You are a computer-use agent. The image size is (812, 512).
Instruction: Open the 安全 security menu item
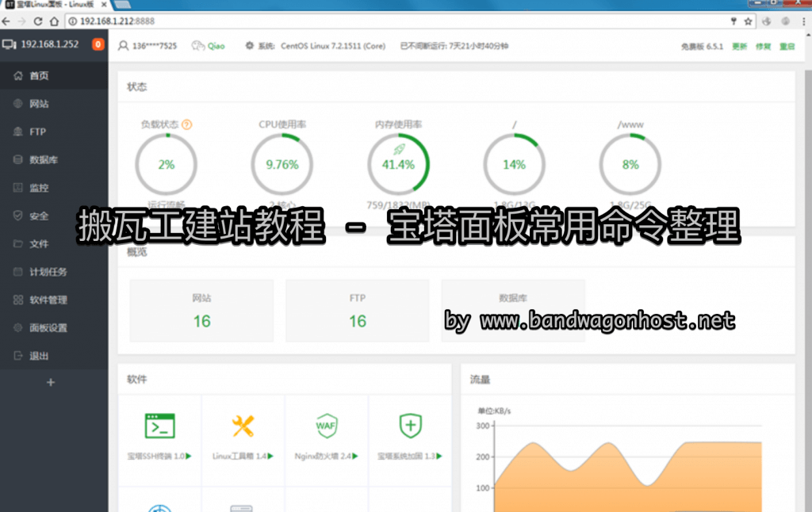[54, 216]
